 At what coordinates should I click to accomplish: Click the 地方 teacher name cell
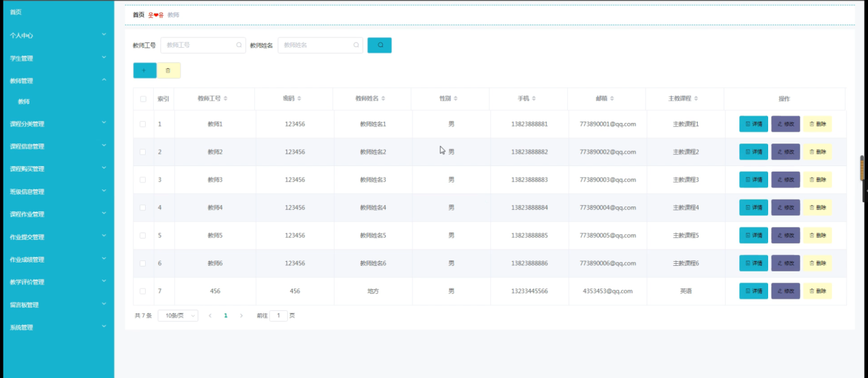coord(373,291)
